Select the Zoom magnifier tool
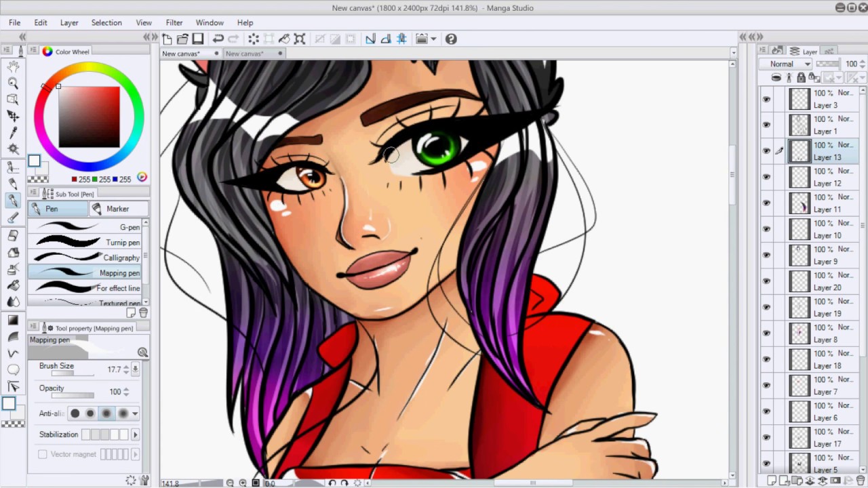This screenshot has height=488, width=868. click(13, 82)
